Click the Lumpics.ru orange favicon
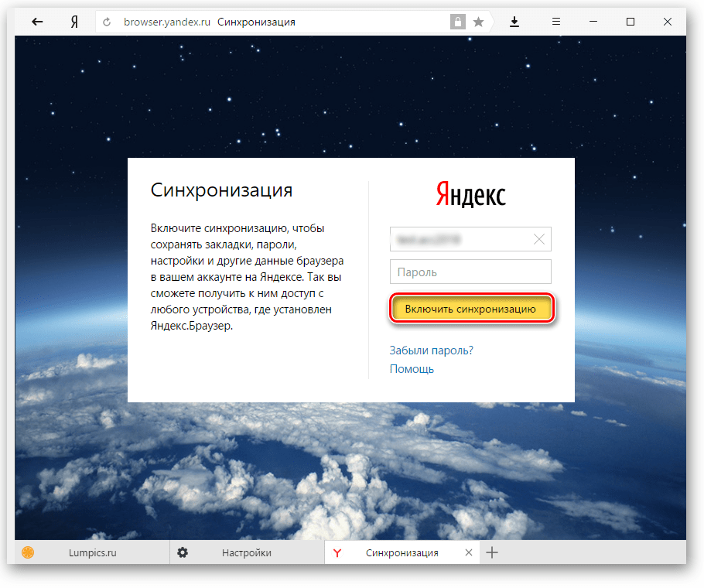Screen dimensions: 704x588 [x=28, y=552]
